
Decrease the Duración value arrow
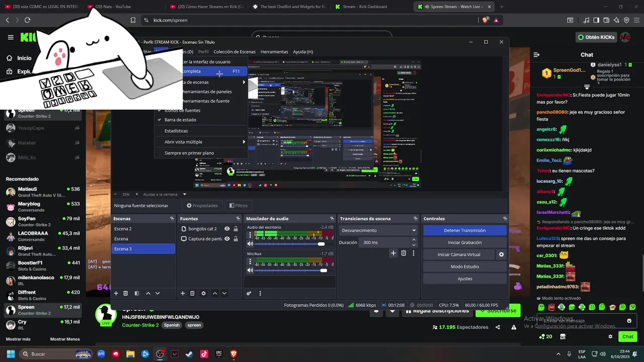[414, 245]
